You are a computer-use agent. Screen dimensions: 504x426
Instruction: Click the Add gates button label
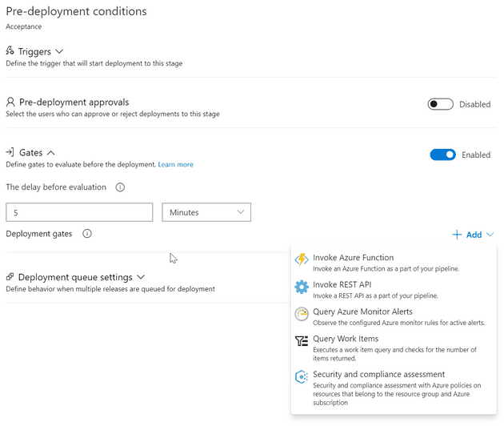pos(474,235)
